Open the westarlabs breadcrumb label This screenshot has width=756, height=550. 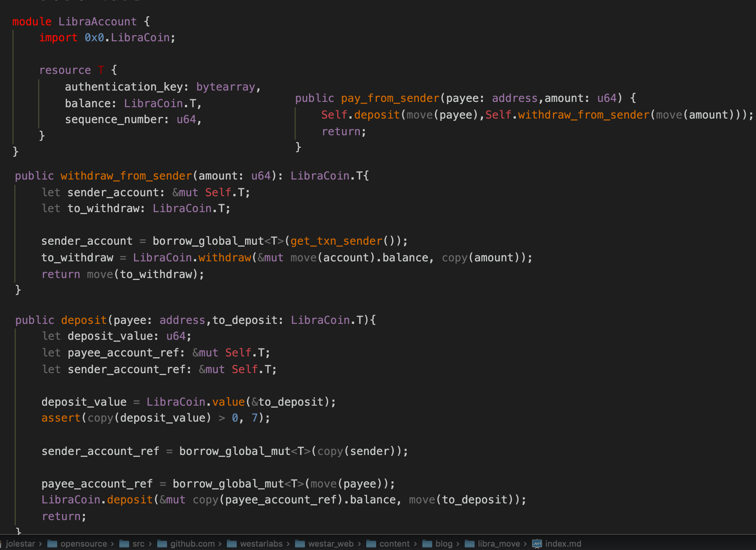click(x=261, y=544)
